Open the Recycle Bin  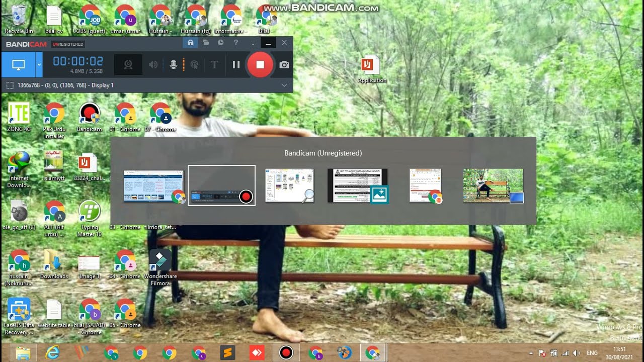click(19, 20)
